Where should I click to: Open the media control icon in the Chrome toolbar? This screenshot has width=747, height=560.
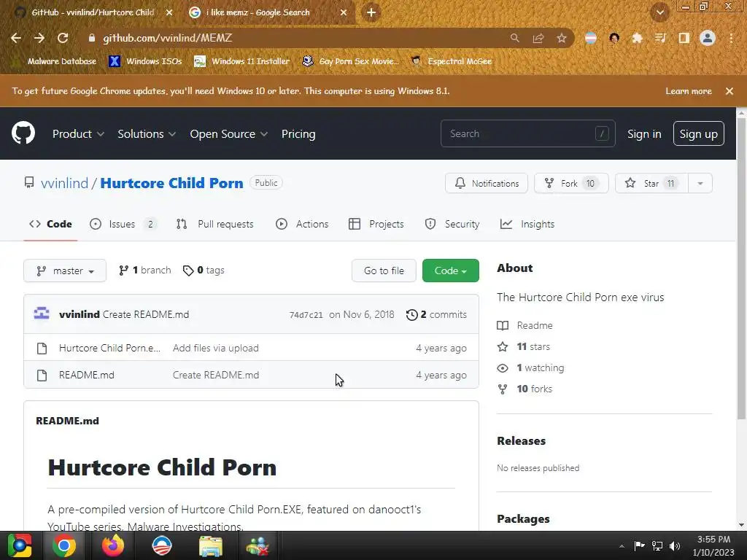click(660, 38)
